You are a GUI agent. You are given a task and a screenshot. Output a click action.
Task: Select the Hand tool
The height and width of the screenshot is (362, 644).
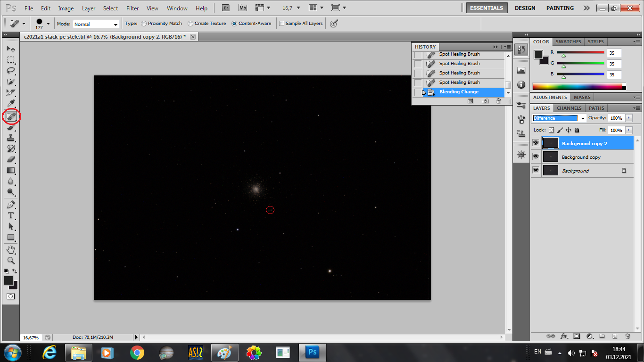[10, 249]
